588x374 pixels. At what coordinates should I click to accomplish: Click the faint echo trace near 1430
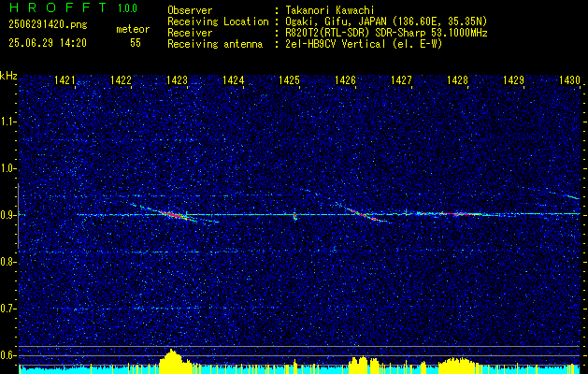pos(571,196)
